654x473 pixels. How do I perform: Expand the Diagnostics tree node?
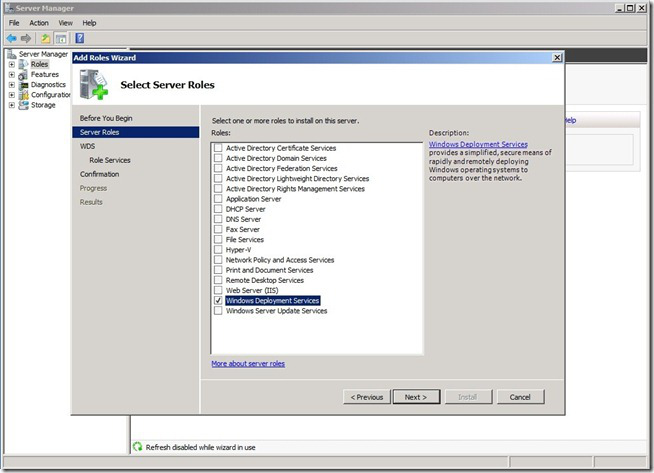click(11, 84)
